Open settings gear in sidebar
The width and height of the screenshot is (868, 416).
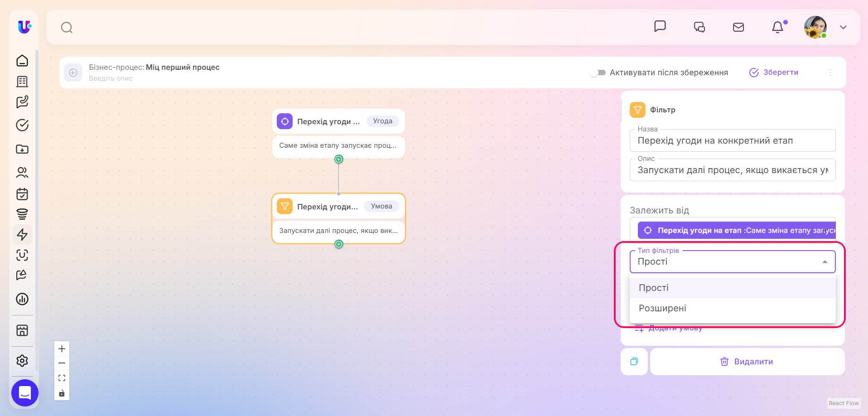coord(22,361)
